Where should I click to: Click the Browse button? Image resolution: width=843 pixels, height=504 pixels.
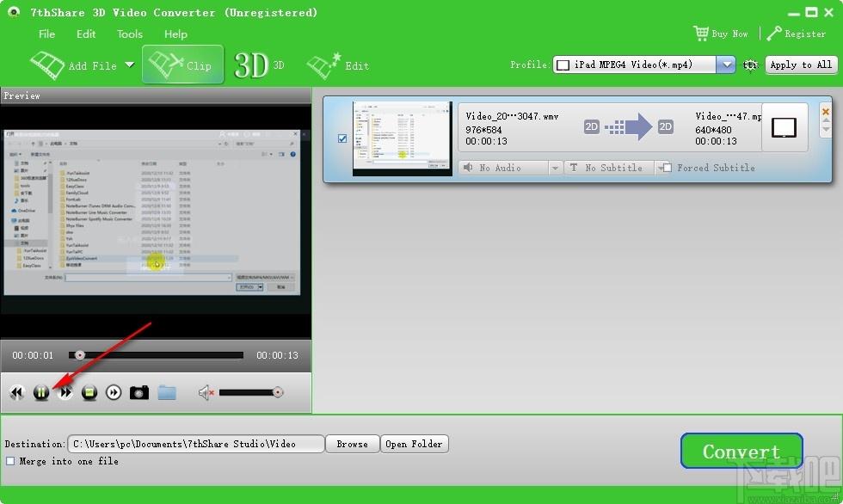[x=352, y=444]
